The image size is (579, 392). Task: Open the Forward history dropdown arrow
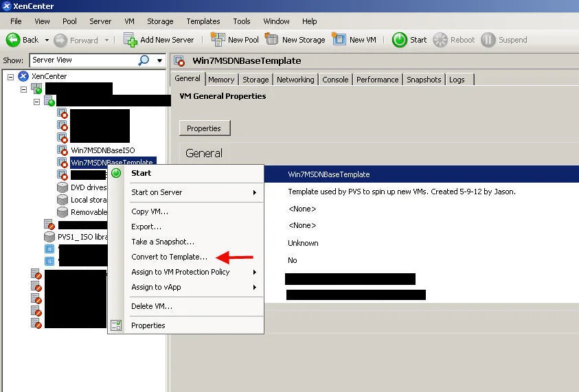106,40
